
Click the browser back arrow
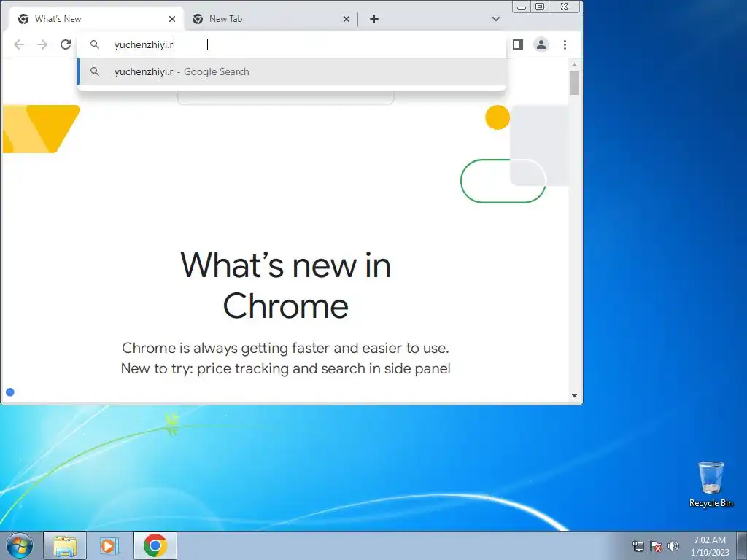point(19,44)
